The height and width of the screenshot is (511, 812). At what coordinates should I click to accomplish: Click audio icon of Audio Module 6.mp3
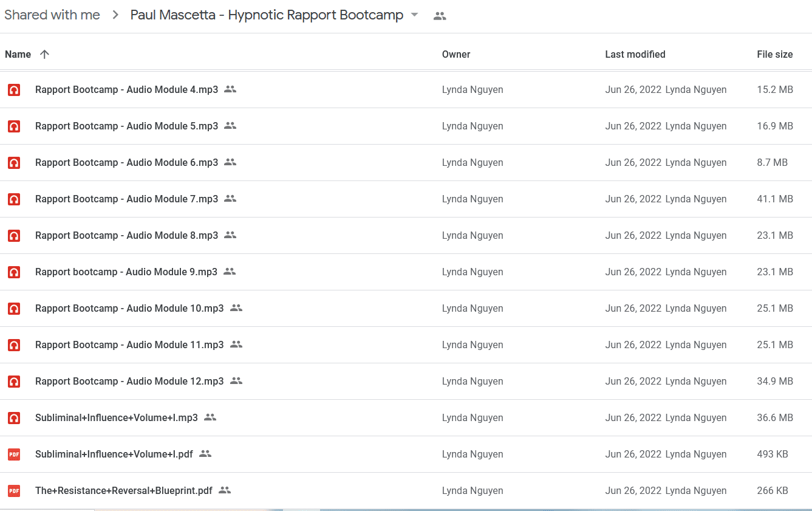coord(14,163)
